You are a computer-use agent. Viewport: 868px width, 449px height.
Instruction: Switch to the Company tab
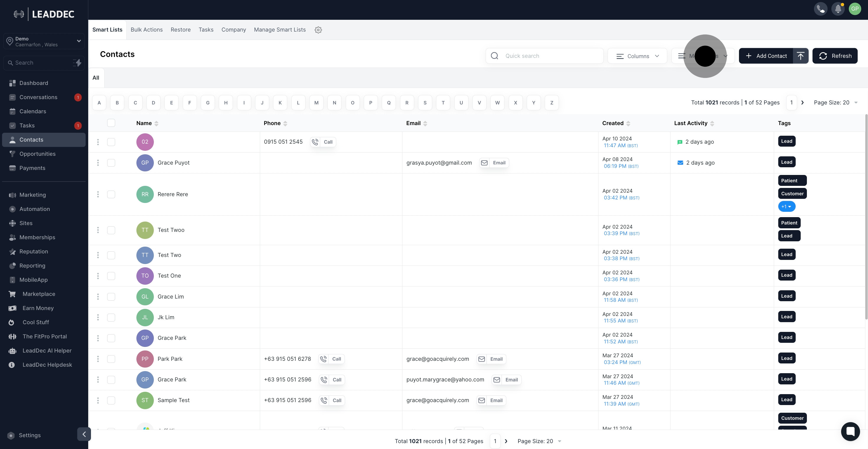coord(234,30)
